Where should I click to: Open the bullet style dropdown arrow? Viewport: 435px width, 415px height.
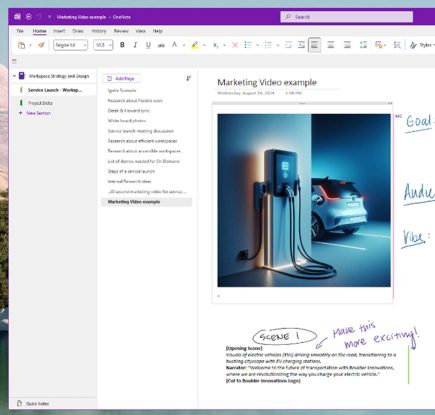257,45
